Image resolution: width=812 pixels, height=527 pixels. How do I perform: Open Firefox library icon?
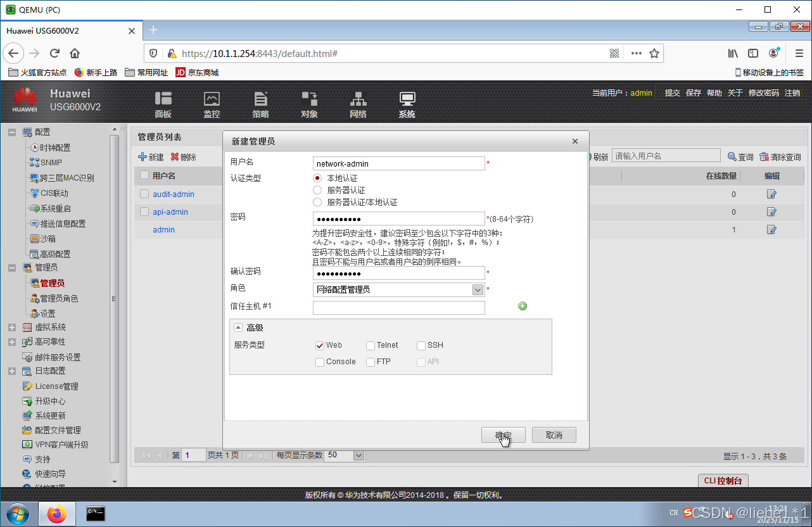[x=733, y=53]
